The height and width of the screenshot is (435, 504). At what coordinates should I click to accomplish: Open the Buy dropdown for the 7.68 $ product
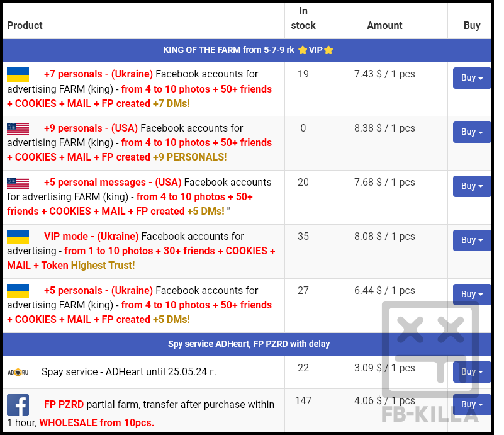click(x=471, y=186)
